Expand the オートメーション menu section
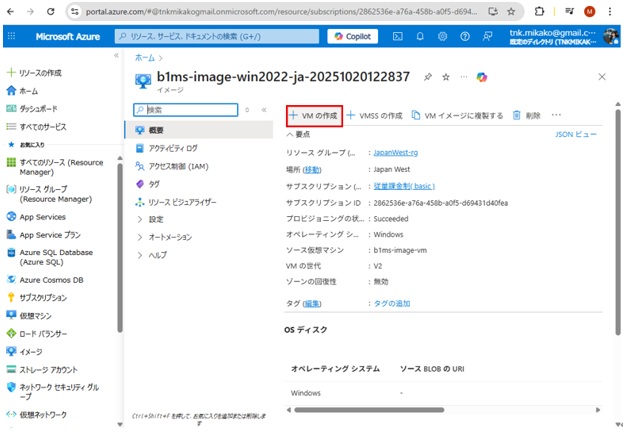Viewport: 638px width, 436px height. (172, 237)
